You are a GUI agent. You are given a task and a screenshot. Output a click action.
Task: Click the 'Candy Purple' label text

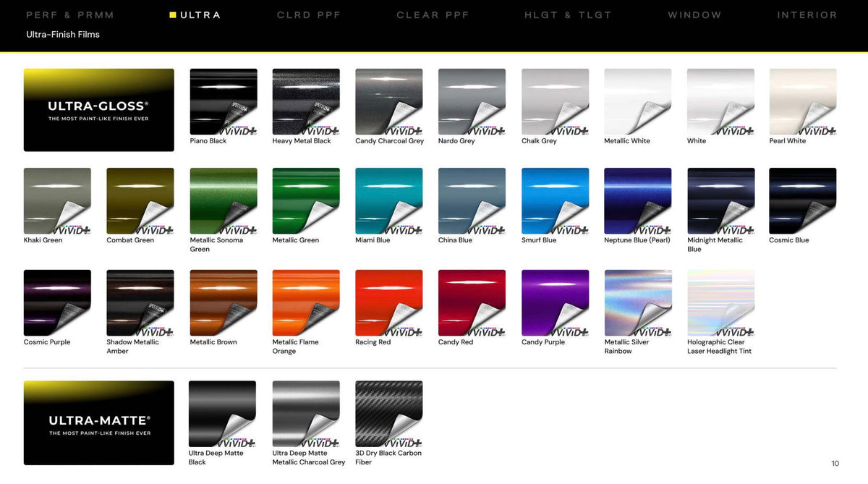click(543, 342)
